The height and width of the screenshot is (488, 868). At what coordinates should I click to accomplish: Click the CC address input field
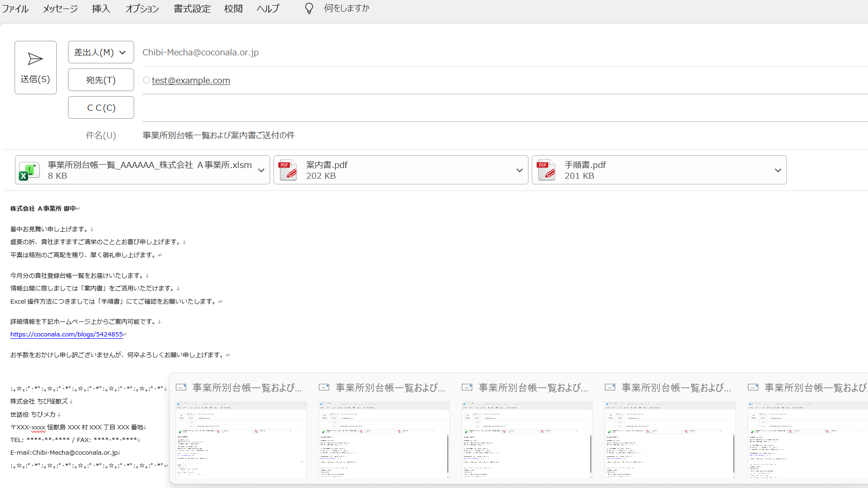coord(505,108)
